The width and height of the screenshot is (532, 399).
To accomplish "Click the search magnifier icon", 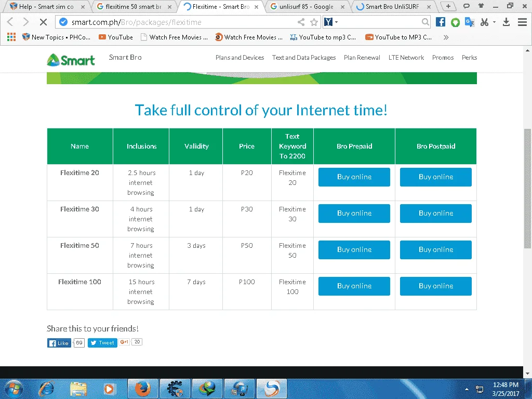I will [x=425, y=22].
